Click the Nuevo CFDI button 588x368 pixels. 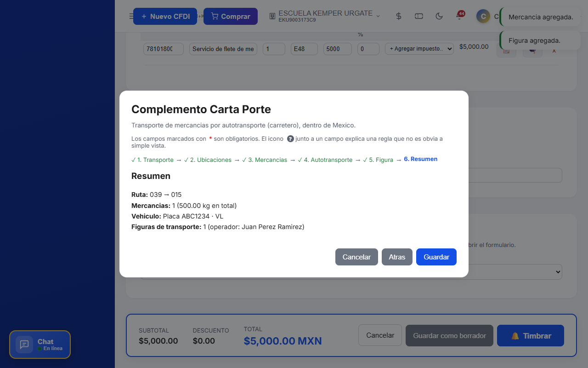click(165, 17)
